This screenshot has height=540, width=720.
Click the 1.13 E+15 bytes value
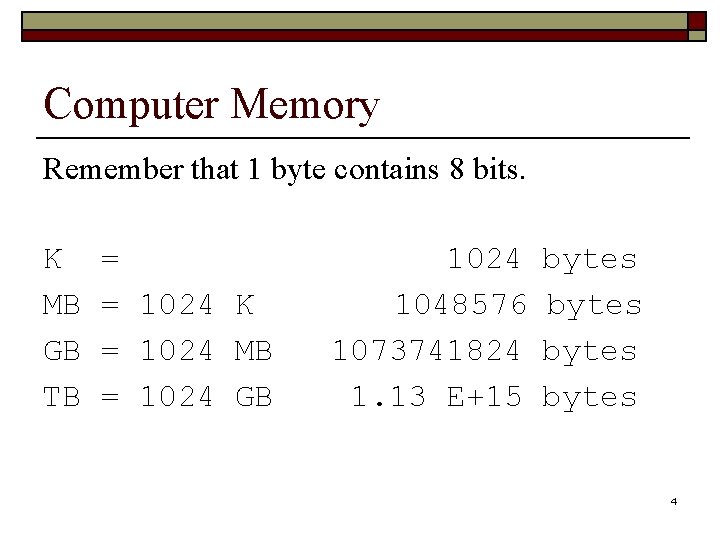tap(495, 398)
